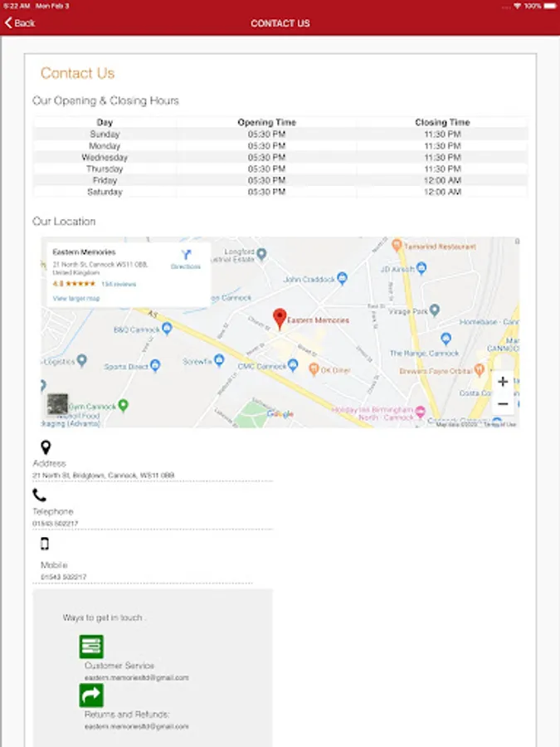This screenshot has height=747, width=560.
Task: Open the Returns and Refunds email address
Action: click(x=137, y=726)
